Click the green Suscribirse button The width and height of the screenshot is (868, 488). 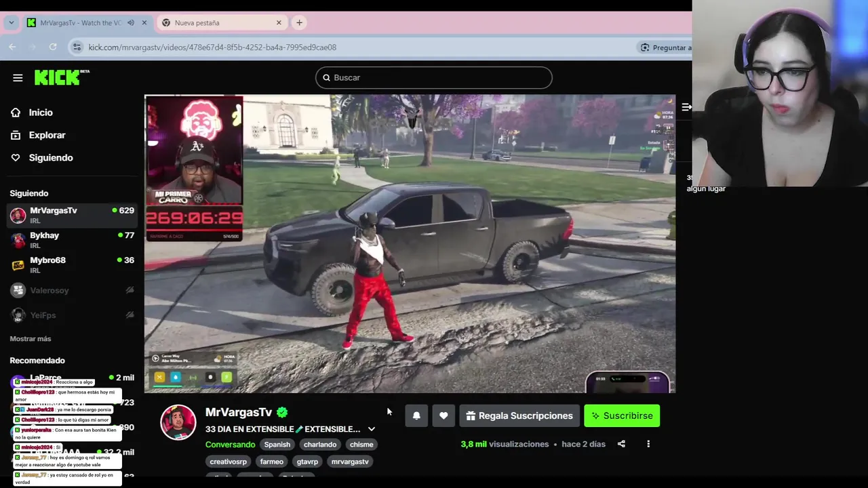(x=622, y=415)
